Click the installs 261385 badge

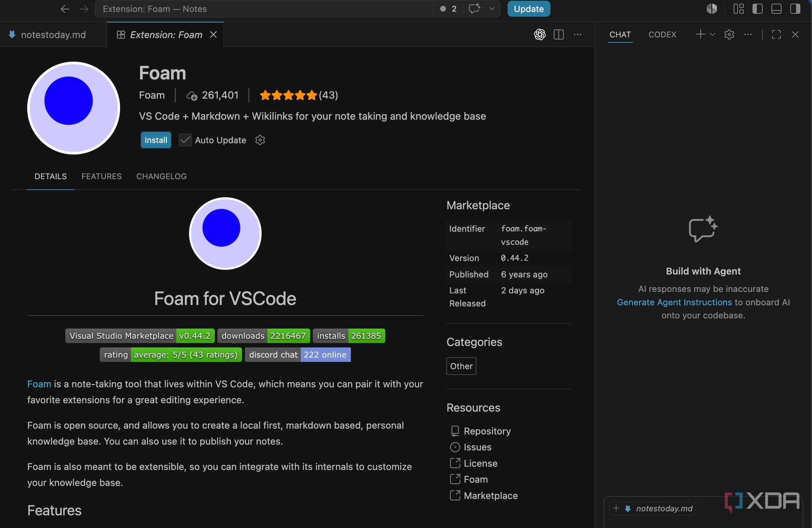[x=349, y=336]
